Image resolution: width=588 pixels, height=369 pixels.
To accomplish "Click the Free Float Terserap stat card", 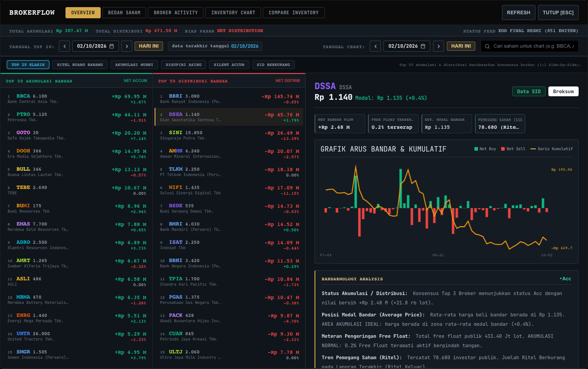I will tap(393, 124).
